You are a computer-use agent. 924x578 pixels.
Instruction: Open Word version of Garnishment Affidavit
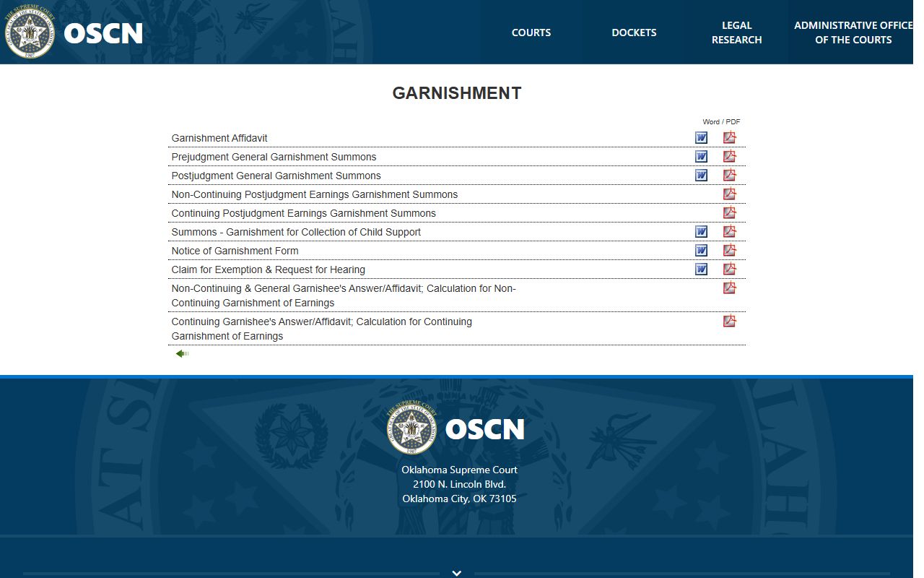pos(701,138)
